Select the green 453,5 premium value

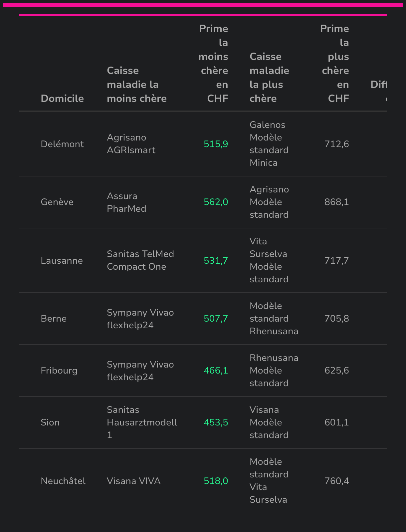pyautogui.click(x=216, y=422)
